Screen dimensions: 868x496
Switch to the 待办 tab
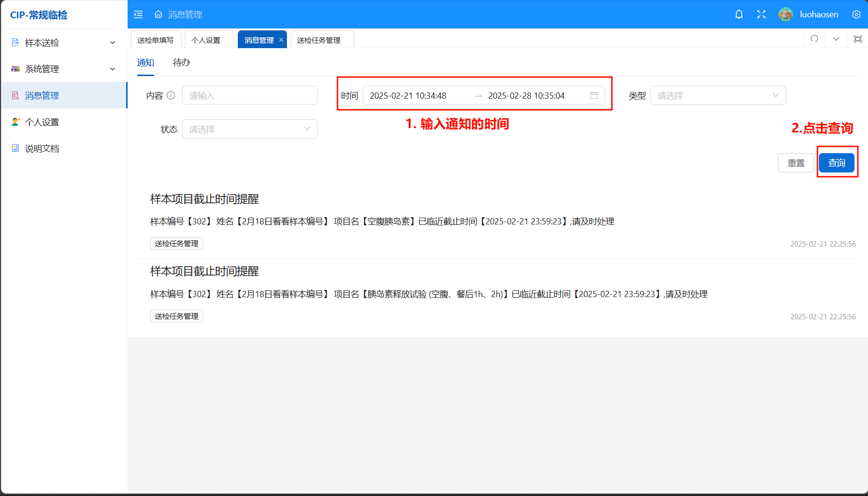181,63
